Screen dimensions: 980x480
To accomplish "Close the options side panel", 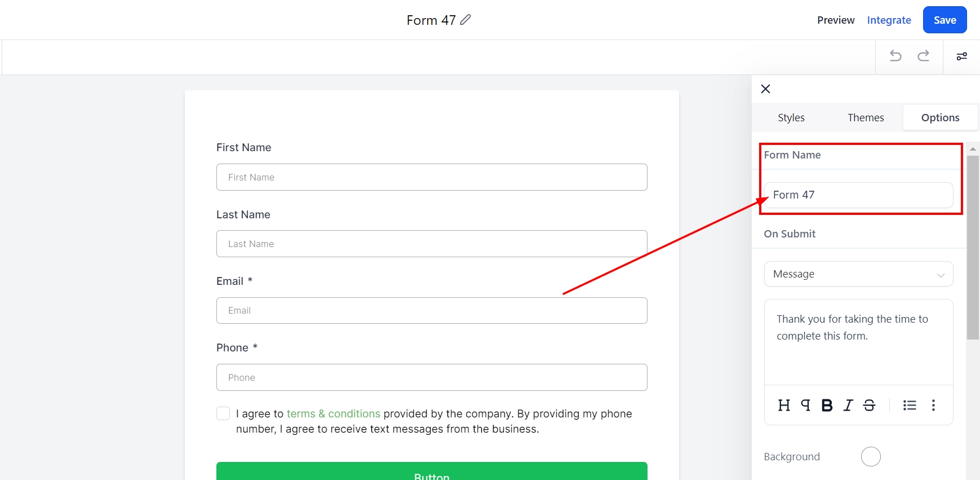I will point(765,89).
